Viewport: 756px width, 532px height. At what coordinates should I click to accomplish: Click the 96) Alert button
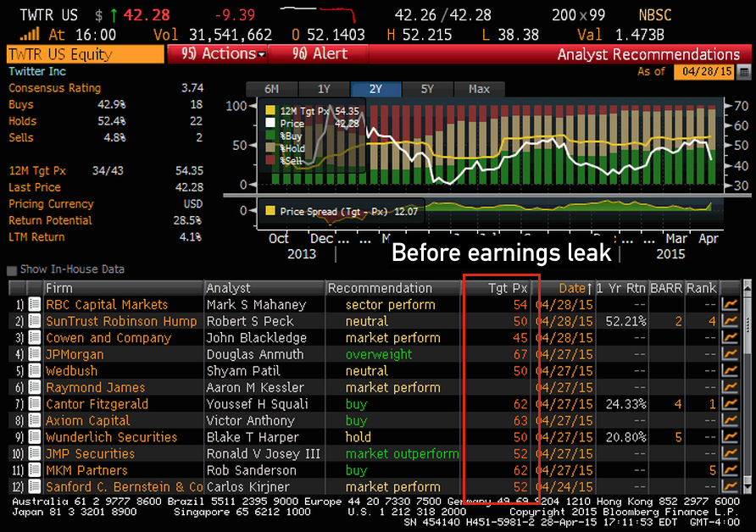pos(319,54)
